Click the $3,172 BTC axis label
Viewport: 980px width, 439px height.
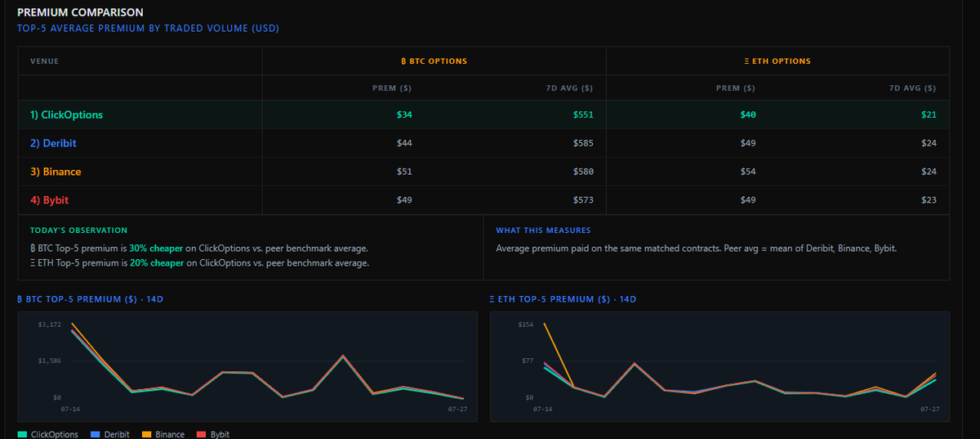[x=50, y=325]
